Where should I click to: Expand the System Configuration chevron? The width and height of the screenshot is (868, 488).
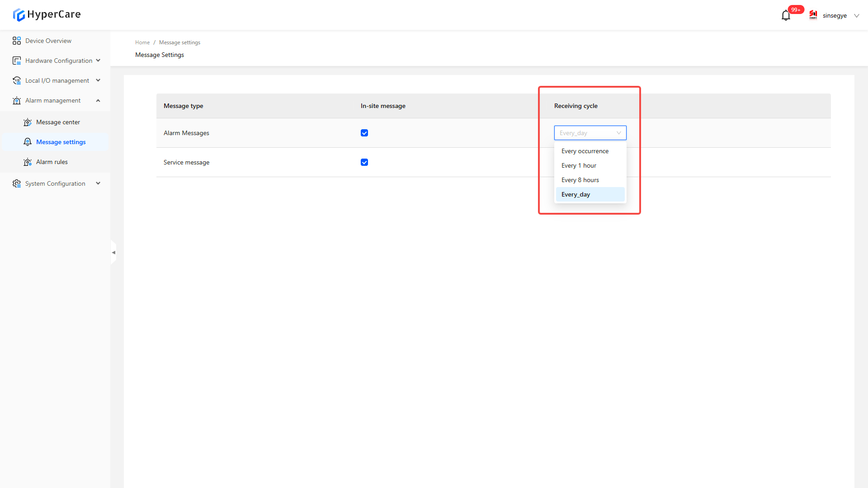pos(98,183)
